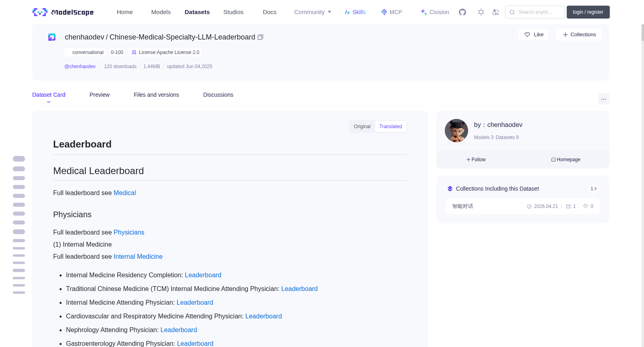Image resolution: width=644 pixels, height=347 pixels.
Task: Open Cardiovascular and Respiratory Medicine Leaderboard link
Action: [x=264, y=316]
